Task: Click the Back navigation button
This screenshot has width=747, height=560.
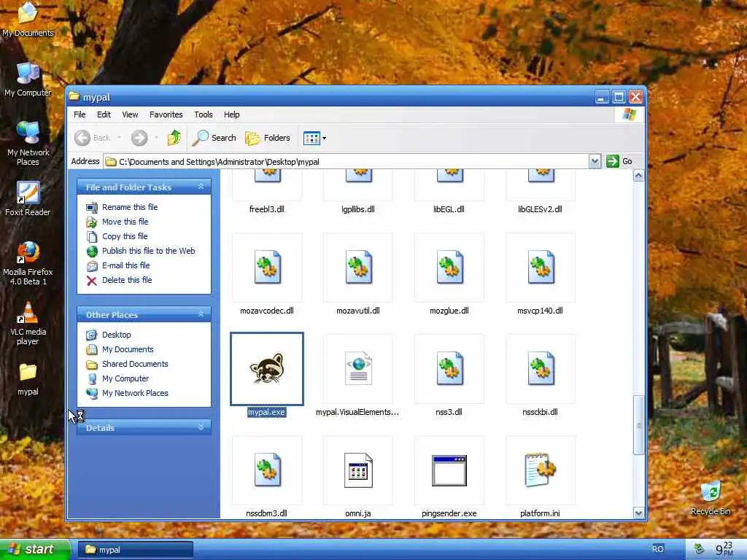Action: click(x=93, y=138)
